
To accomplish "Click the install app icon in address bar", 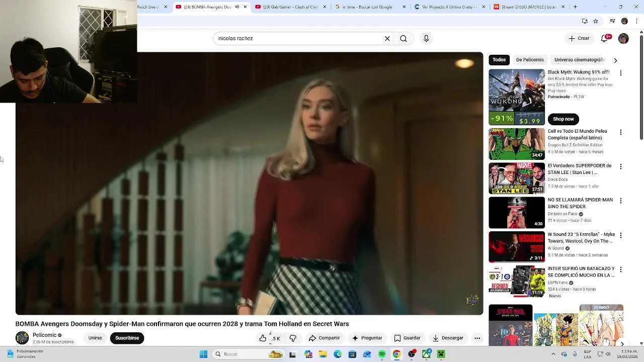I will 585,21.
